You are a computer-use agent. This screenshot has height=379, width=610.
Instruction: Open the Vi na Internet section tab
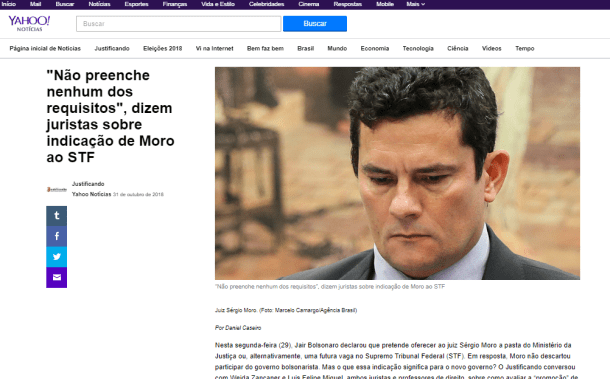[x=214, y=49]
